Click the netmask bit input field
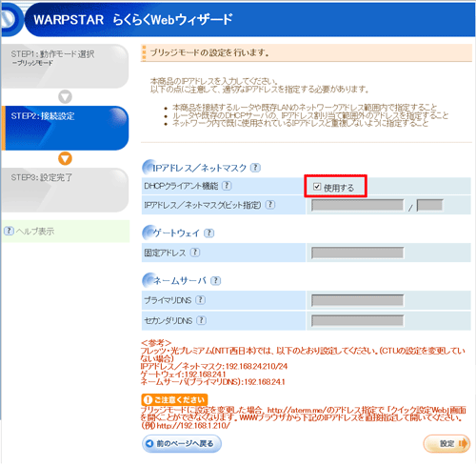Viewport: 476px width, 466px height. click(429, 205)
